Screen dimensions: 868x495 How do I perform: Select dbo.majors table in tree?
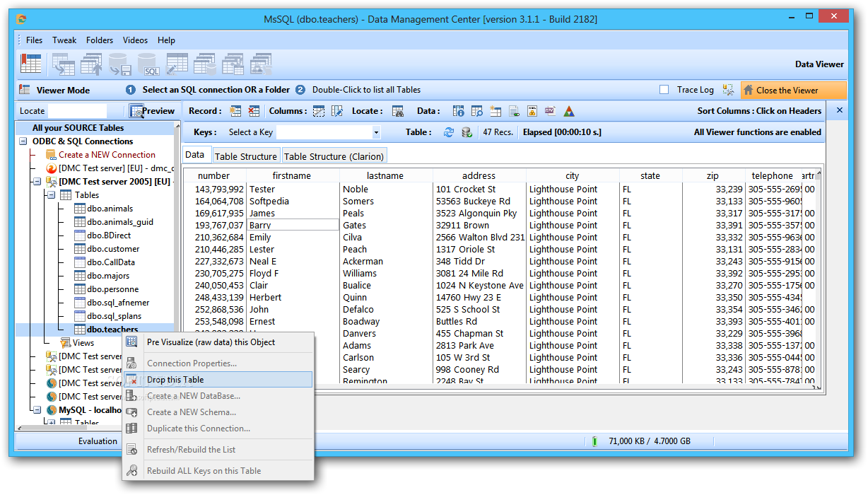(x=108, y=276)
